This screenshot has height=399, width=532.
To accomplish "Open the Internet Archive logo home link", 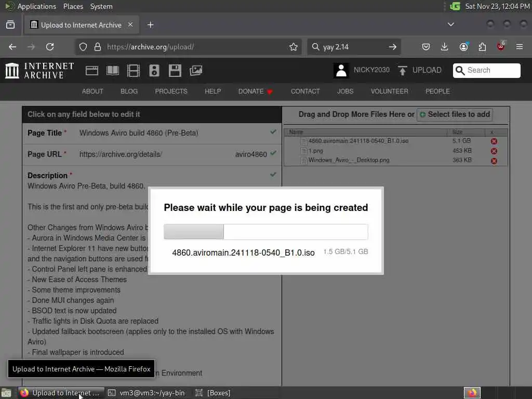I will point(39,71).
